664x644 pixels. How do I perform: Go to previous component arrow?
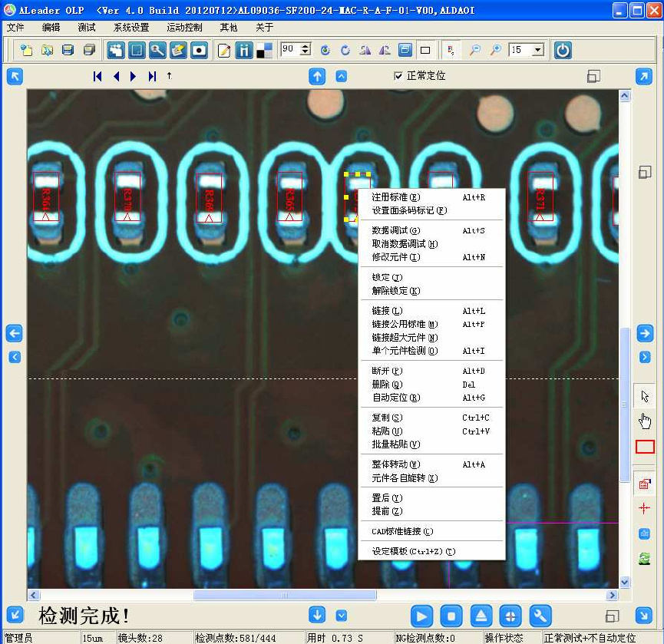[117, 76]
